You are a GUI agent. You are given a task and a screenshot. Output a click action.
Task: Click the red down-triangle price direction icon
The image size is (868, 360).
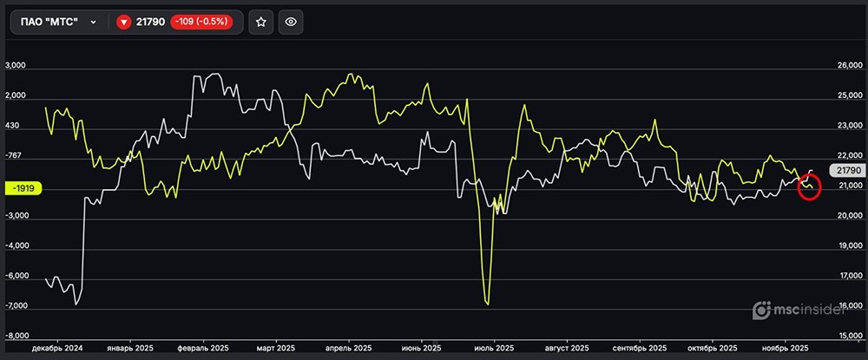tap(123, 23)
